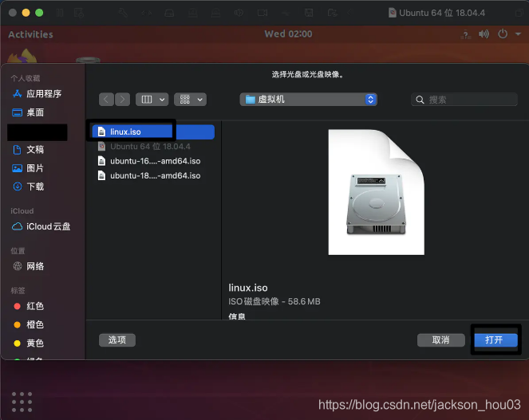Select the linux.iso file
Screen dimensions: 529x420
click(153, 131)
